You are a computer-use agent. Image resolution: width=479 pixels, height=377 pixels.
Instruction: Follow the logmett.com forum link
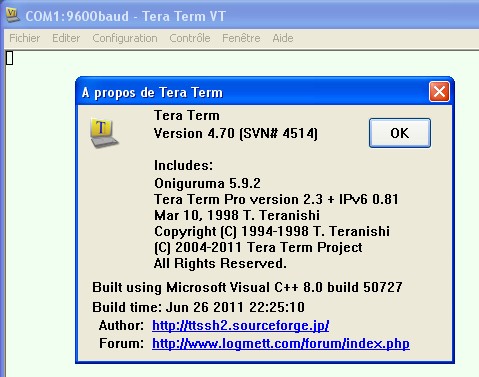pos(281,343)
